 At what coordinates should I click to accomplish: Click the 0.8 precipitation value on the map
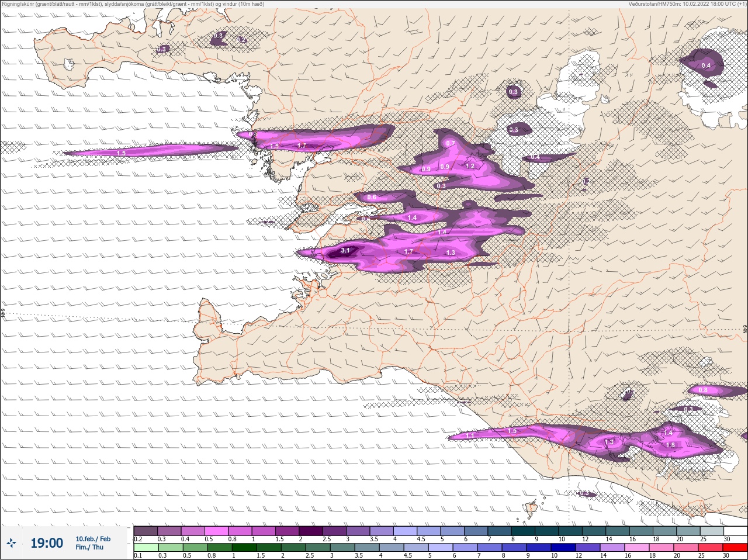pyautogui.click(x=703, y=390)
